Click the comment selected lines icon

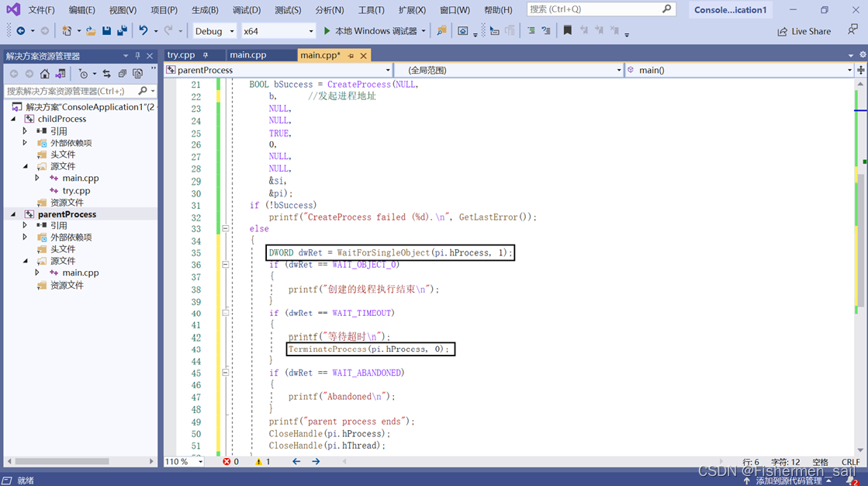(x=531, y=31)
